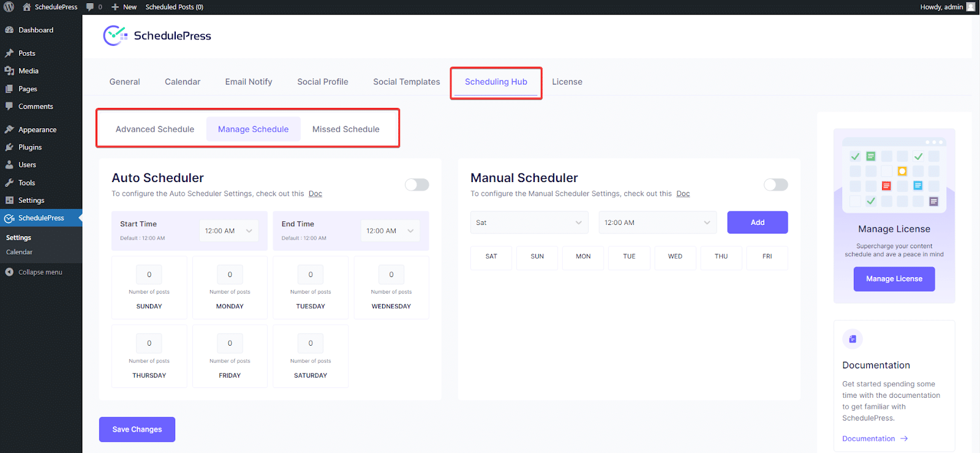Click the Collapse menu arrow icon
This screenshot has width=980, height=453.
[9, 272]
